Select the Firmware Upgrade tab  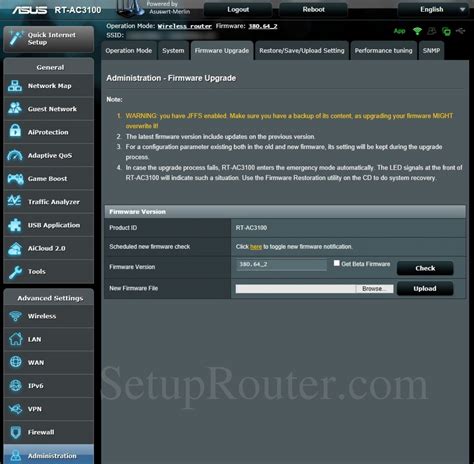coord(222,51)
